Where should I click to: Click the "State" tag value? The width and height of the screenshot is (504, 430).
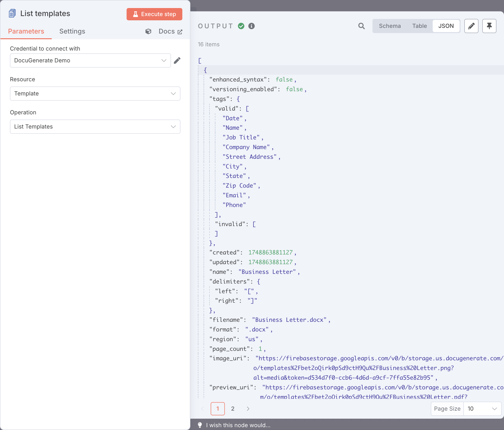tap(234, 176)
